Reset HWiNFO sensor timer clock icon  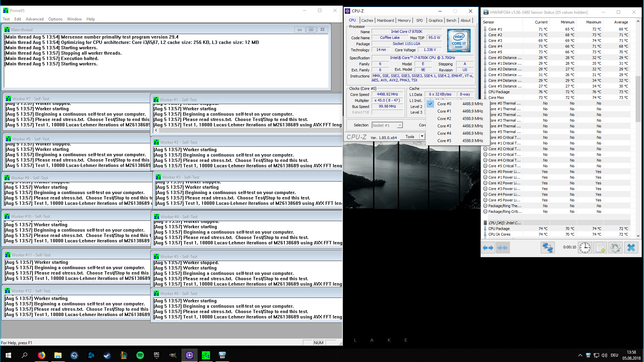pos(585,248)
